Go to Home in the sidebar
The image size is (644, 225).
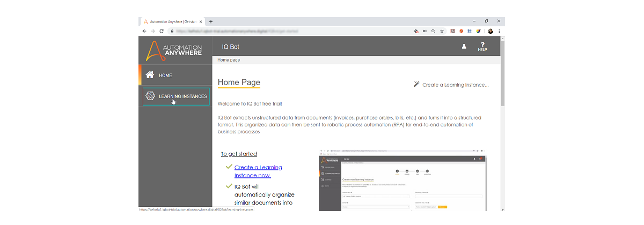coord(176,75)
